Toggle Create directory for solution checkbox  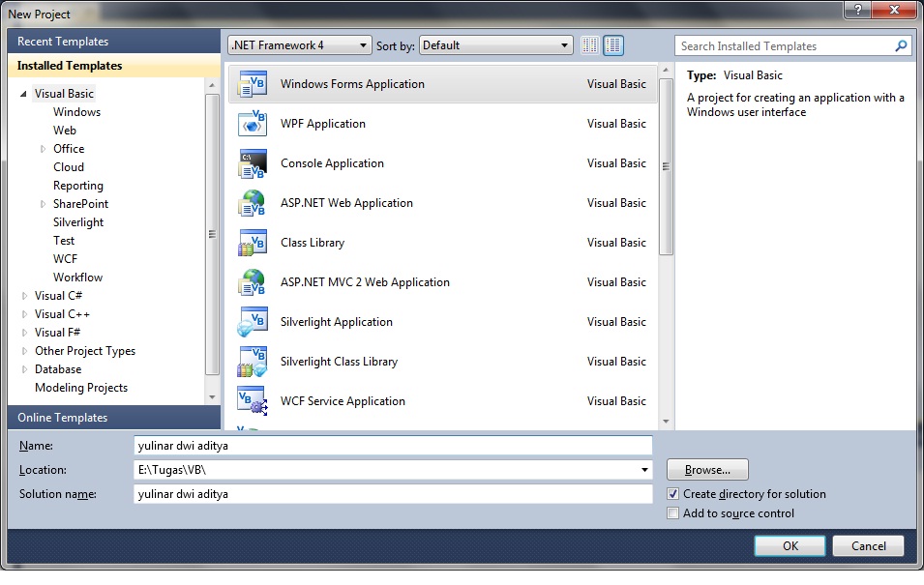click(673, 494)
